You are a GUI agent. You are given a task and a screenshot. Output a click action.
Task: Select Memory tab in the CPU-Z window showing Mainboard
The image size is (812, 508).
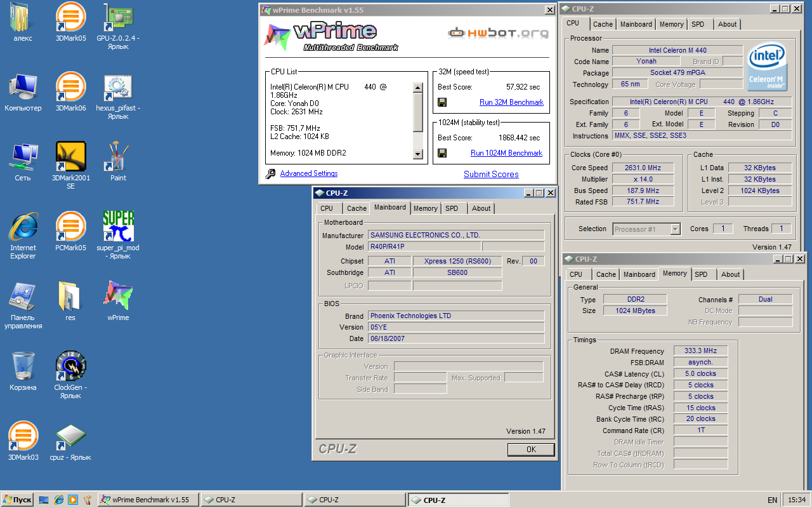tap(425, 208)
